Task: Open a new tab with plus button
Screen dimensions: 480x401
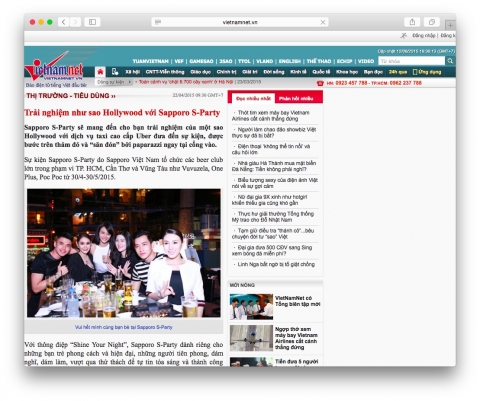Action: coord(450,25)
